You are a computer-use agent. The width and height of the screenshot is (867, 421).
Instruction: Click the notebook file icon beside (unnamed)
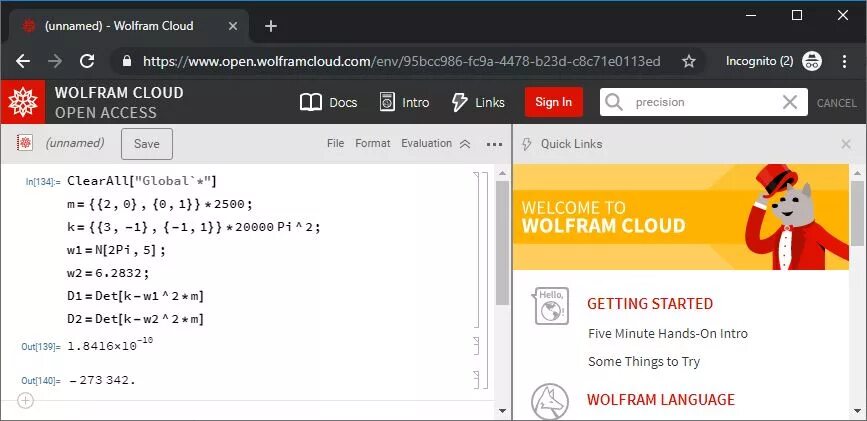(x=25, y=143)
